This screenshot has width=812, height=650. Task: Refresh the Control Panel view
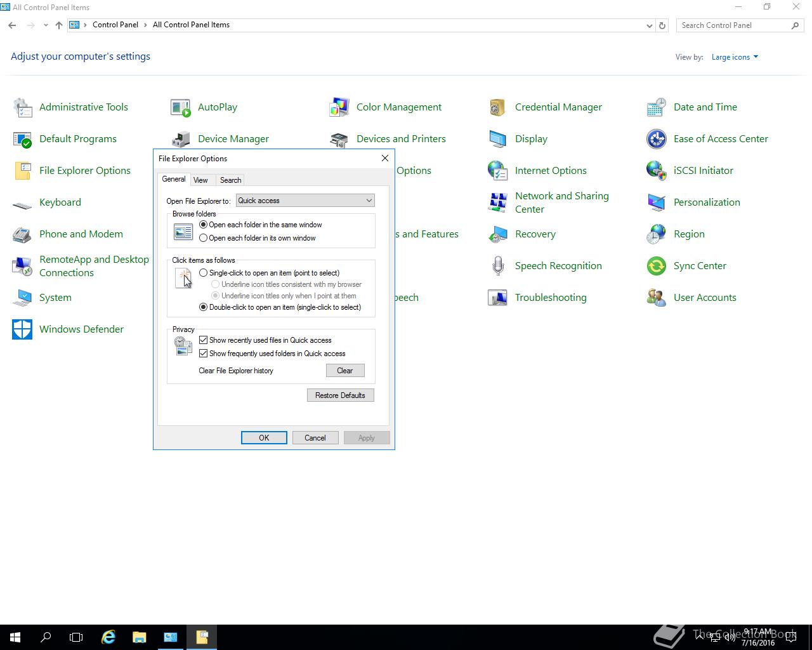(x=662, y=25)
